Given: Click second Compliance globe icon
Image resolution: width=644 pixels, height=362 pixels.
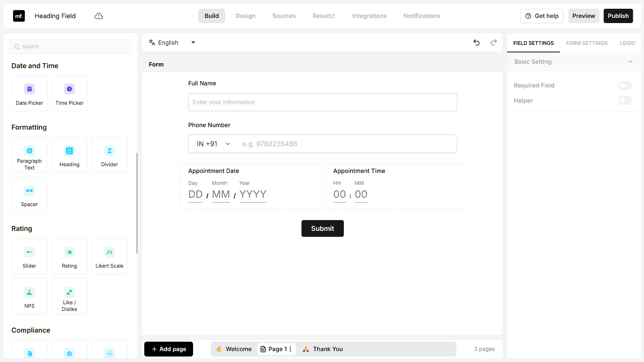Looking at the screenshot, I should click(69, 353).
